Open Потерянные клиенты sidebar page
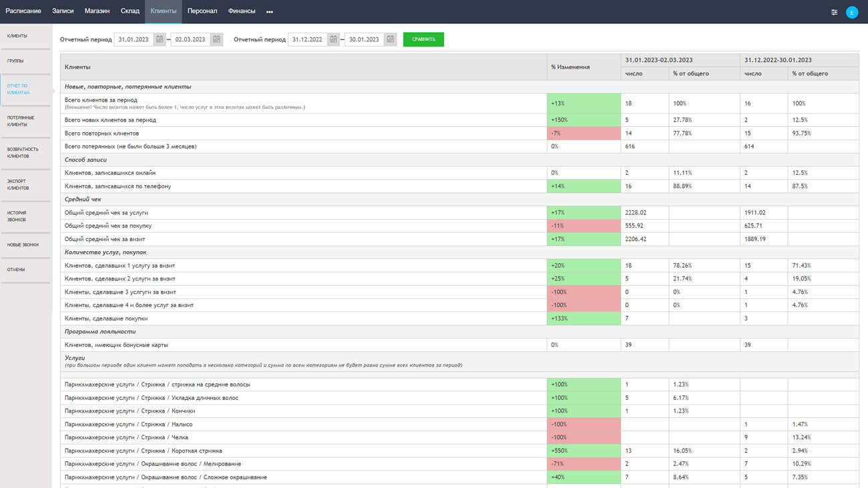This screenshot has height=488, width=868. click(21, 121)
